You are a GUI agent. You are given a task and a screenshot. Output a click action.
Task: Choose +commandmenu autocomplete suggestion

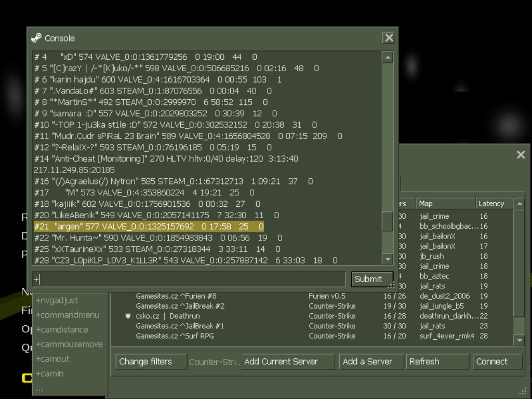(70, 315)
